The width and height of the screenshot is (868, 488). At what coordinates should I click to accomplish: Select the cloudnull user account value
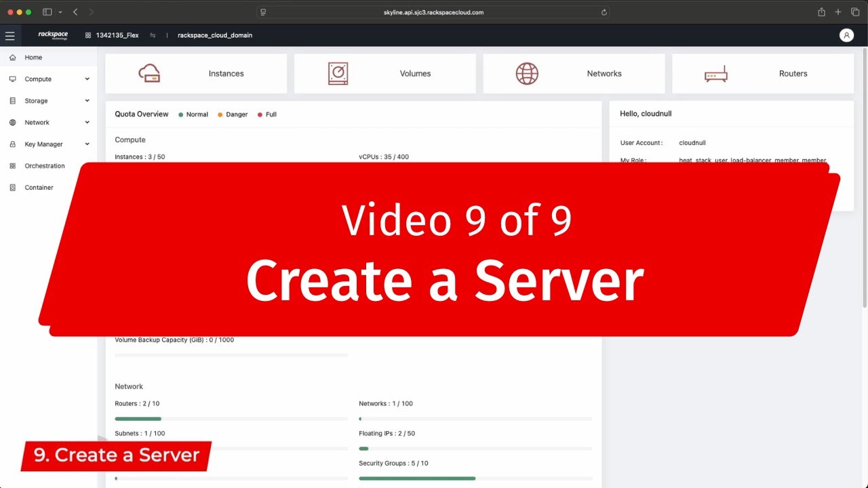pyautogui.click(x=692, y=143)
